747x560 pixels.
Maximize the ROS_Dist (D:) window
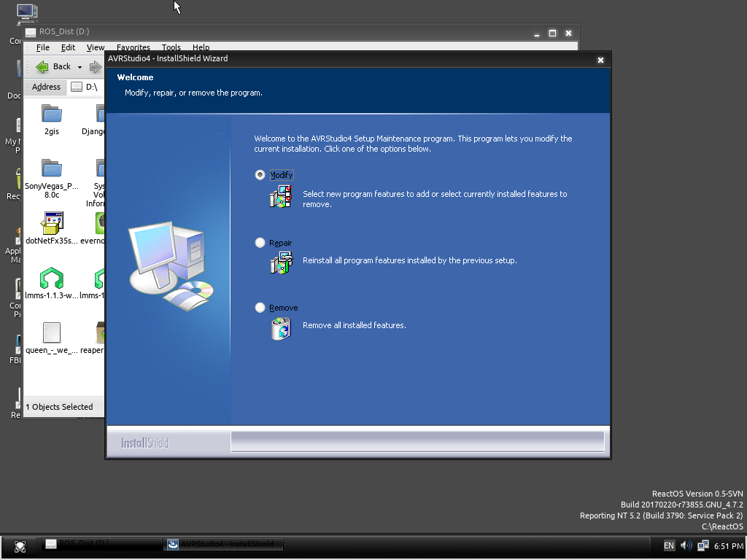553,34
